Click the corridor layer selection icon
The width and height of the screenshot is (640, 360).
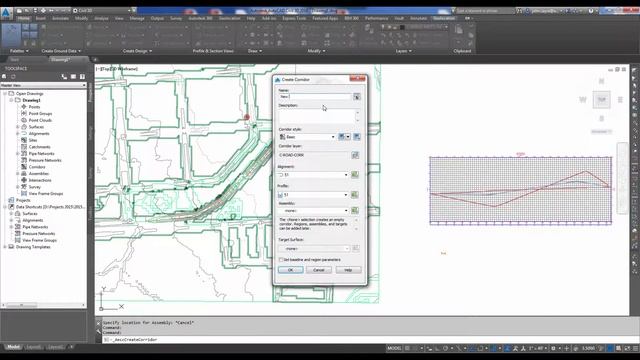pos(355,155)
